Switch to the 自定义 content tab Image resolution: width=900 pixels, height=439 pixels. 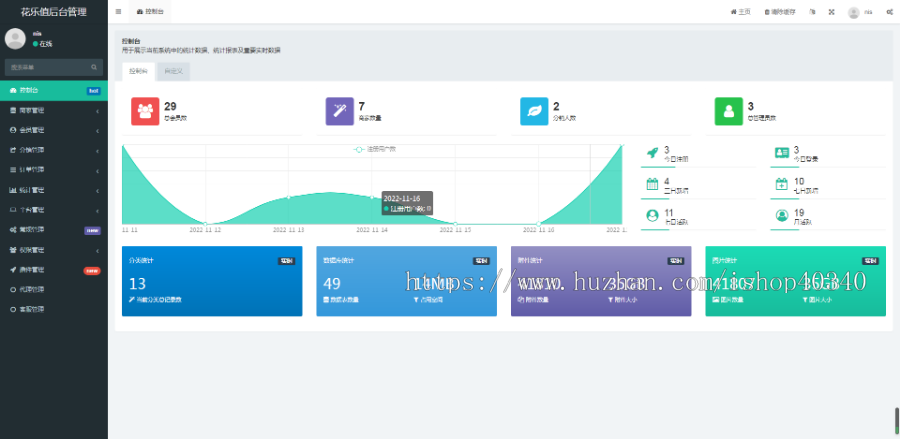[173, 72]
